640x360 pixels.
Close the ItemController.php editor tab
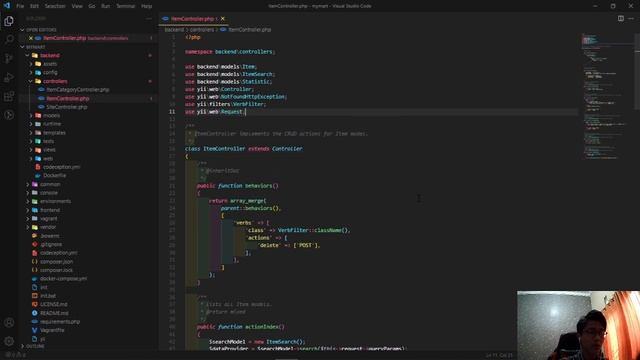[222, 19]
